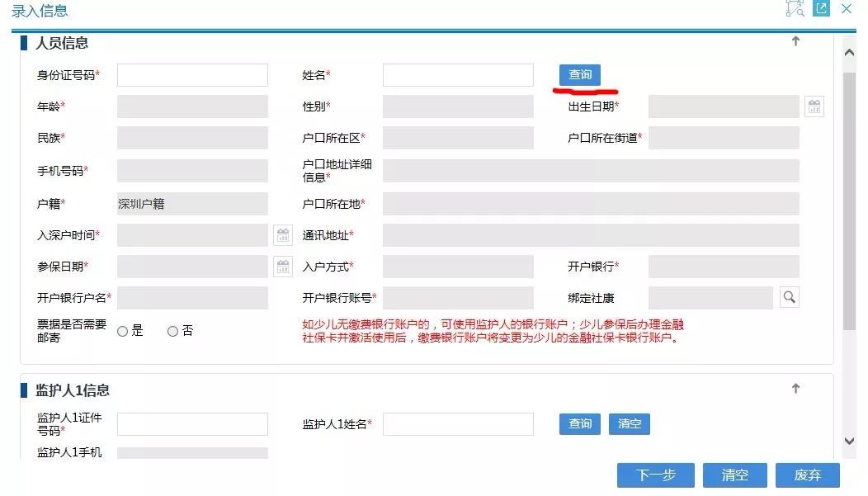Click the birth date calendar icon
Image resolution: width=868 pixels, height=496 pixels.
[x=814, y=106]
